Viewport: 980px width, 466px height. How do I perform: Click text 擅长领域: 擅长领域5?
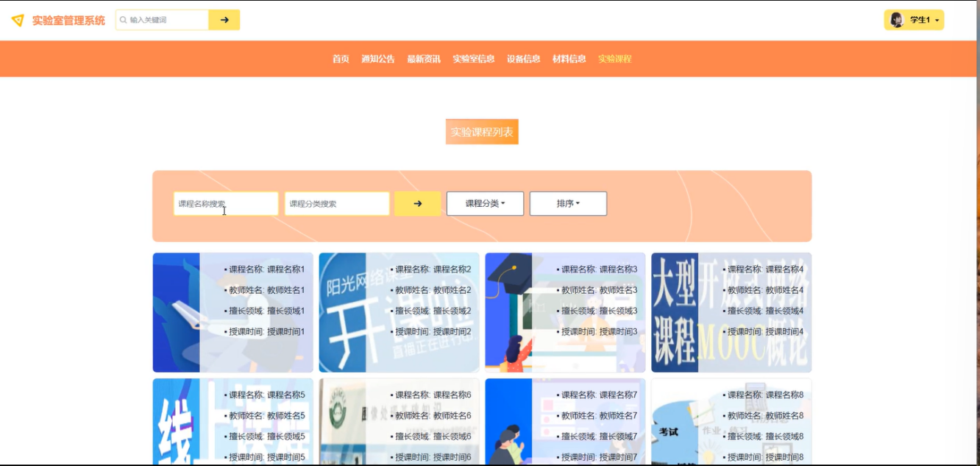click(x=266, y=436)
